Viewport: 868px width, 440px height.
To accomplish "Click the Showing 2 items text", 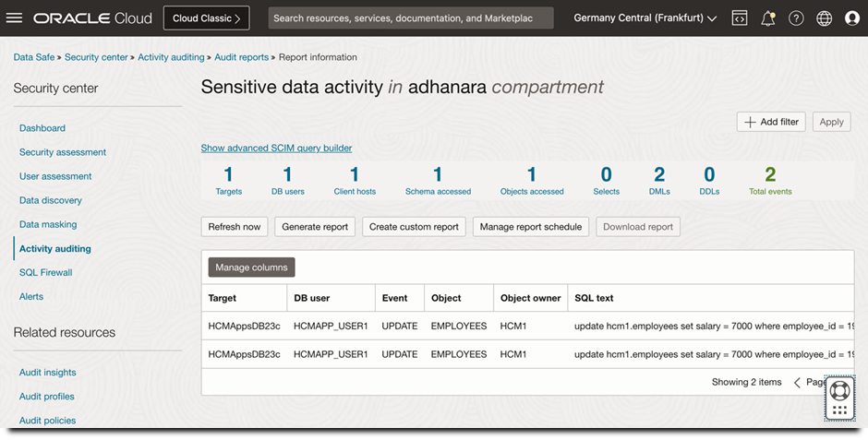I will click(x=747, y=382).
